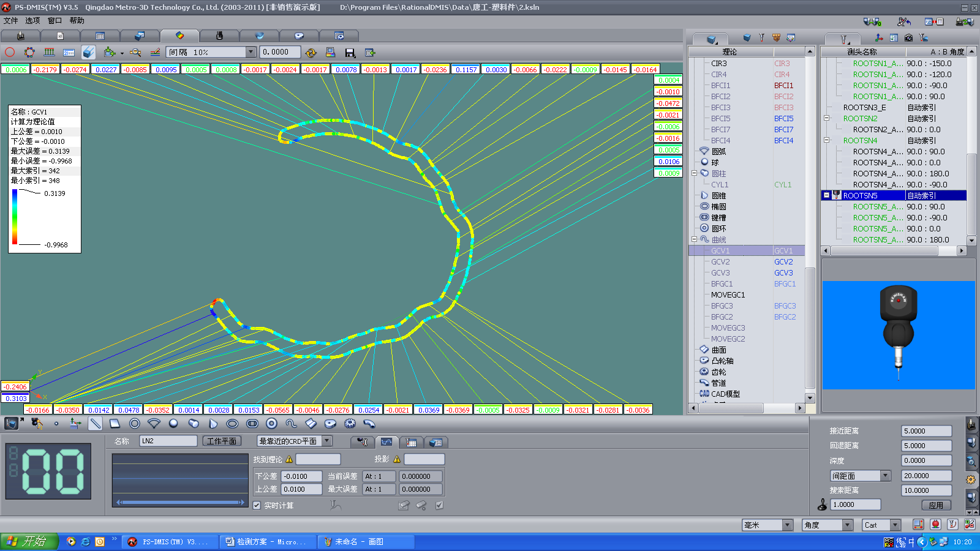The image size is (980, 551).
Task: Click the colored lines pencil icon
Action: click(x=155, y=52)
